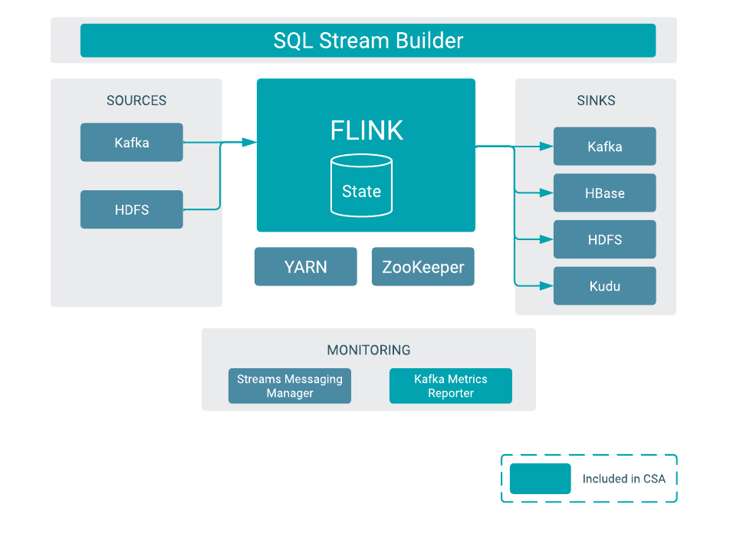Click the FLINK title text
The height and width of the screenshot is (560, 730).
367,131
